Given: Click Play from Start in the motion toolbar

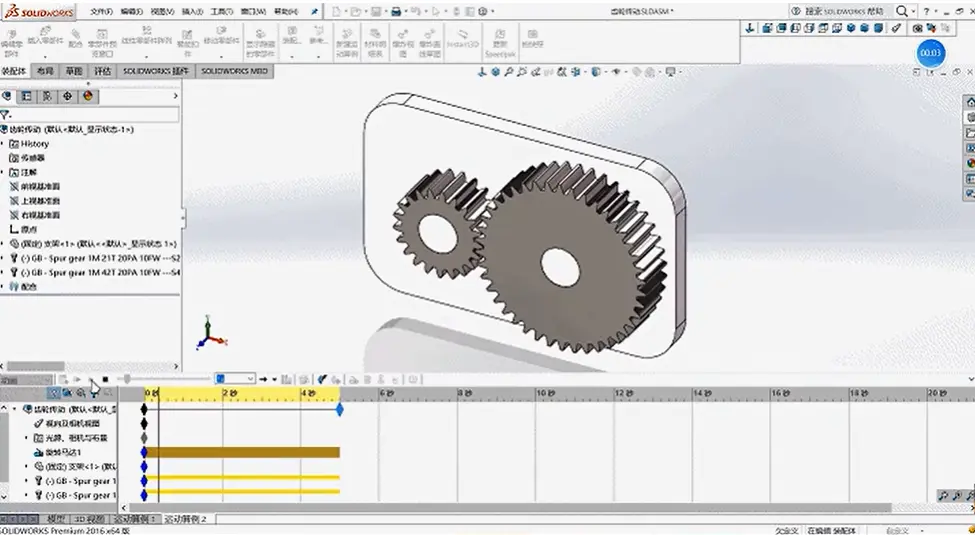Looking at the screenshot, I should tap(77, 379).
